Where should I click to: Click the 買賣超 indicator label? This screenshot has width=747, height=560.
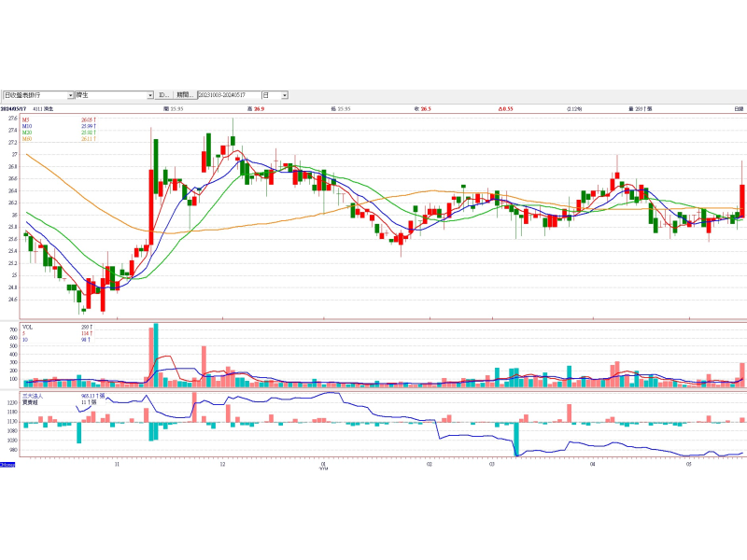(32, 401)
